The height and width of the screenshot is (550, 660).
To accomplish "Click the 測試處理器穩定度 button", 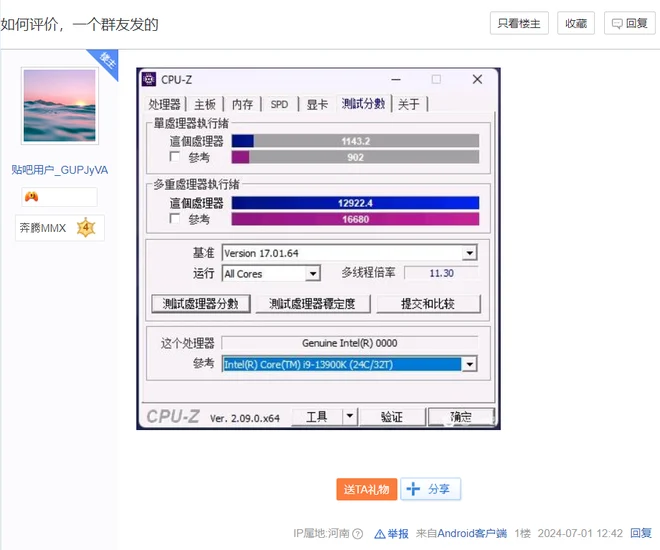I will point(312,303).
